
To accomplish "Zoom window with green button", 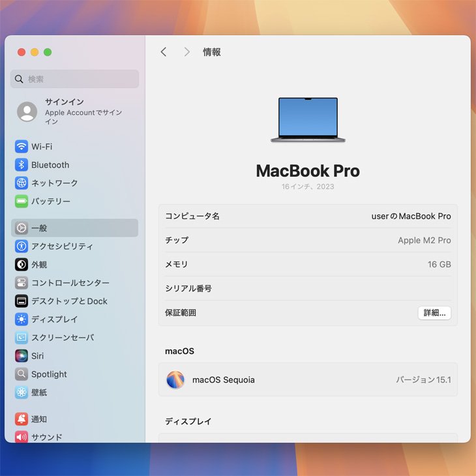I will click(x=48, y=52).
